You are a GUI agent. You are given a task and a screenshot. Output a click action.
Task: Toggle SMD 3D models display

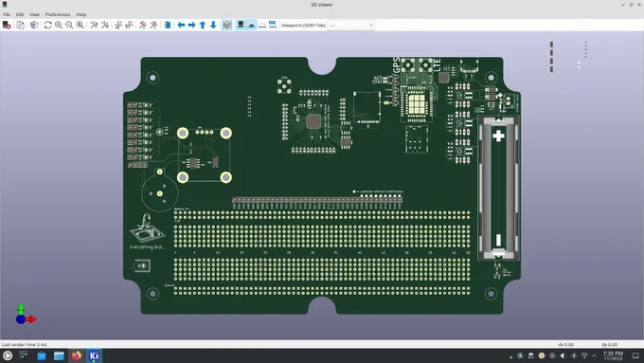251,25
